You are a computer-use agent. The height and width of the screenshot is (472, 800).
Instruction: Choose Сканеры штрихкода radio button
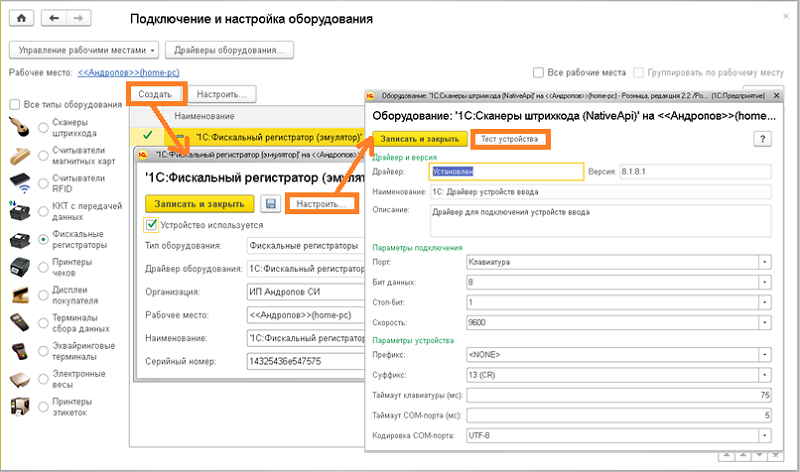point(43,128)
